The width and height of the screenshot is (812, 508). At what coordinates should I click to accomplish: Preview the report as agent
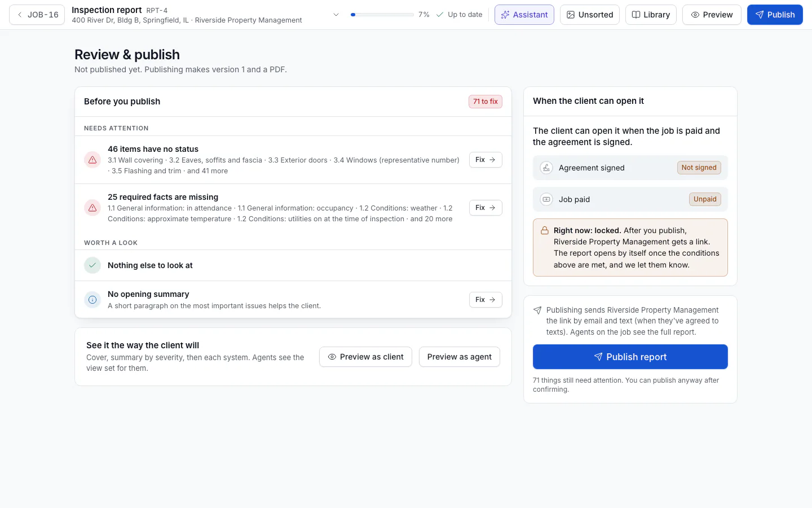coord(460,357)
